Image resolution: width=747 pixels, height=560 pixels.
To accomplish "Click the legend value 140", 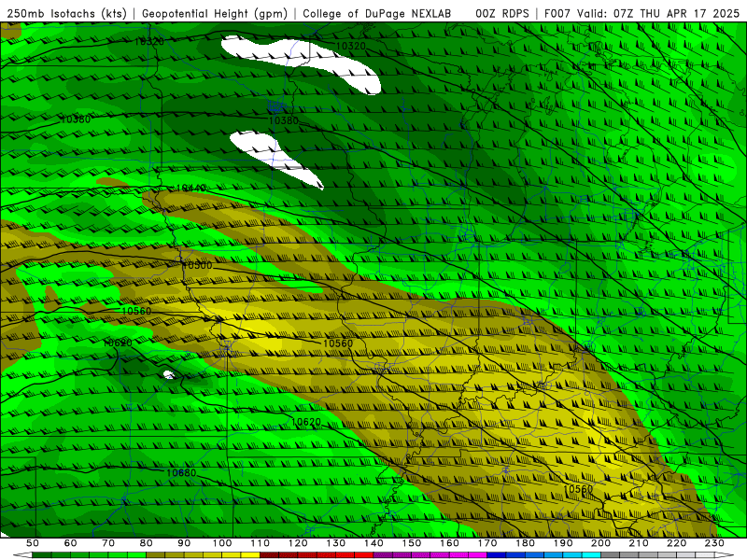I will (x=373, y=543).
